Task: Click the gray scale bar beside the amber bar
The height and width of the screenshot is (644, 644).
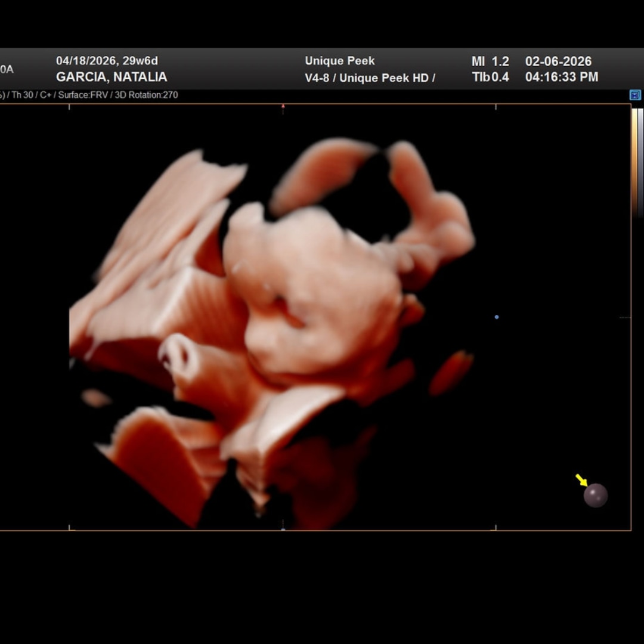Action: (x=640, y=161)
